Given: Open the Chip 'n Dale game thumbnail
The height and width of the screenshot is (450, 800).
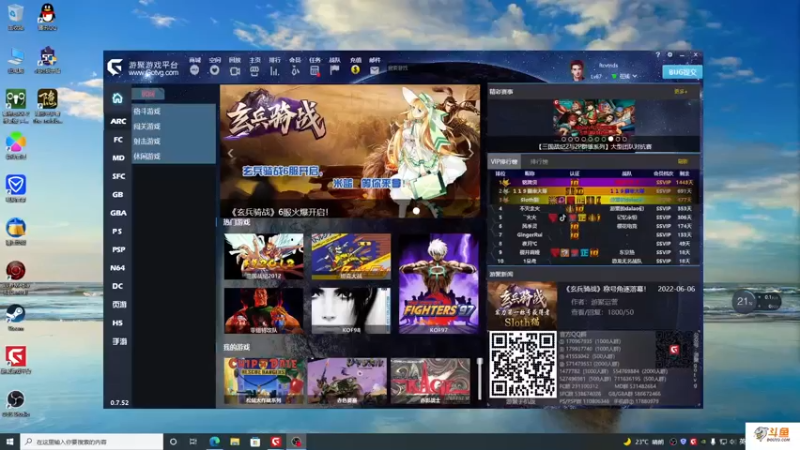Looking at the screenshot, I should [x=264, y=381].
